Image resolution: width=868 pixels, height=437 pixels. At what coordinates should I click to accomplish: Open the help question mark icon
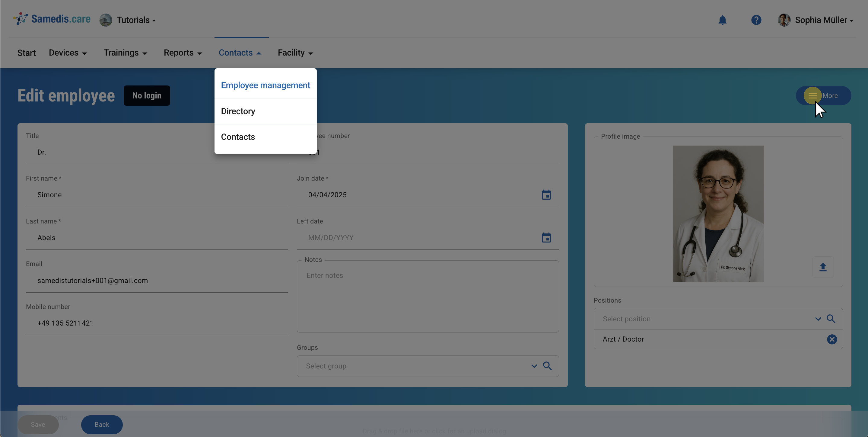point(756,20)
